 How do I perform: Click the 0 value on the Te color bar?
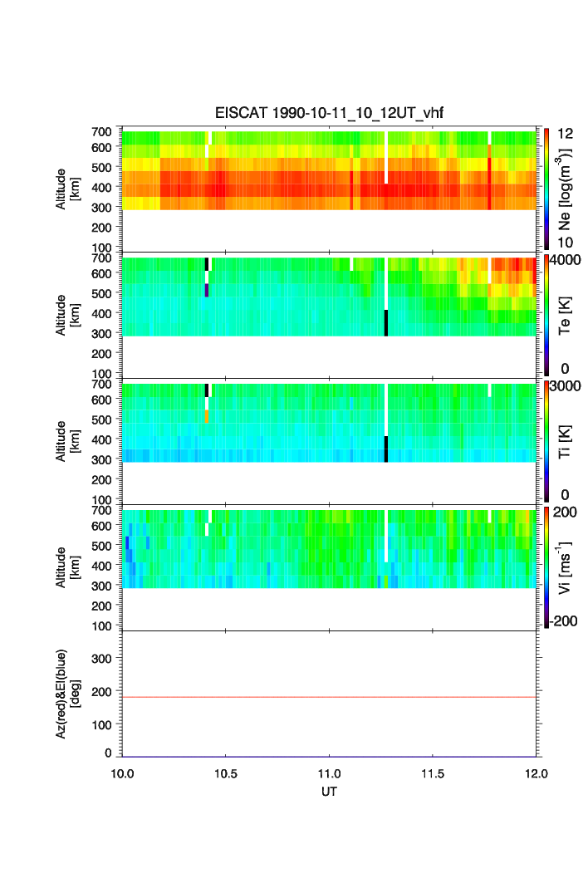click(x=565, y=369)
